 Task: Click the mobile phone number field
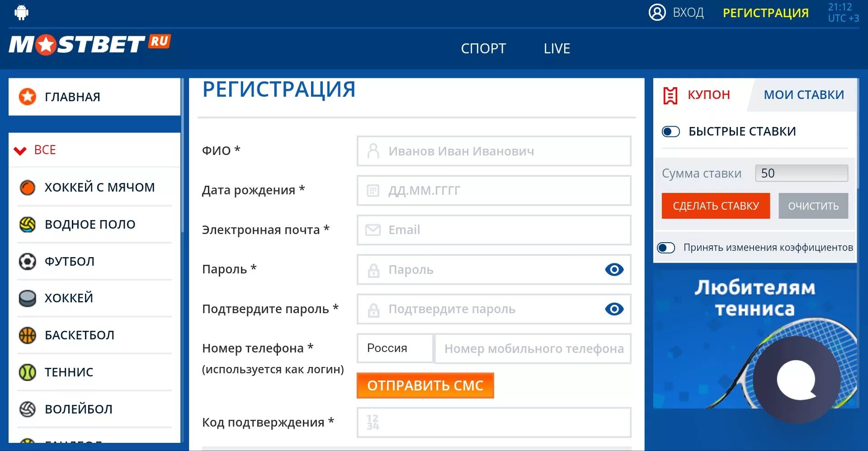[x=533, y=348]
